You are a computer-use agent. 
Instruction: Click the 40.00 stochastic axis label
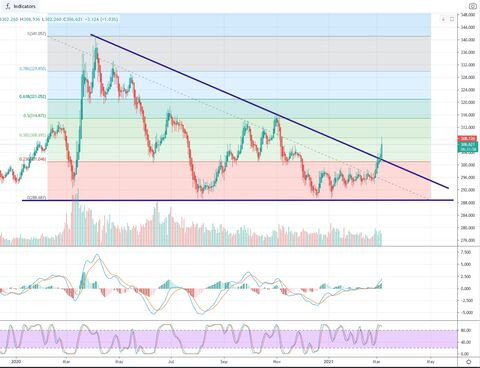466,342
